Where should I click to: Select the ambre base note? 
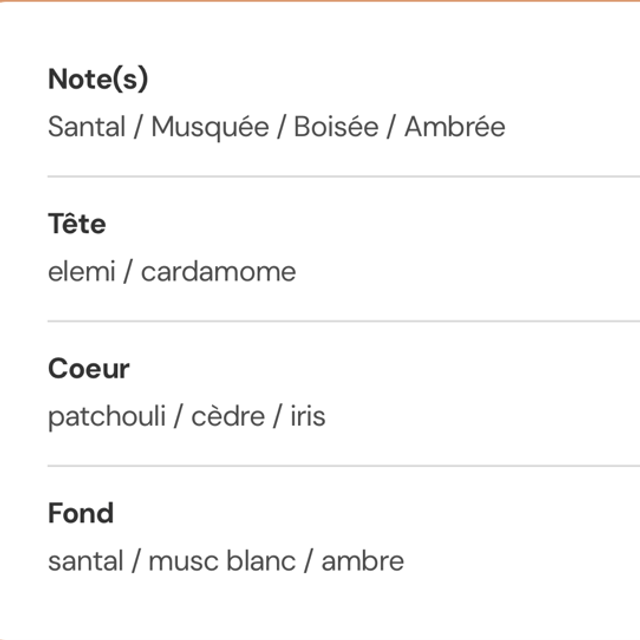click(363, 561)
